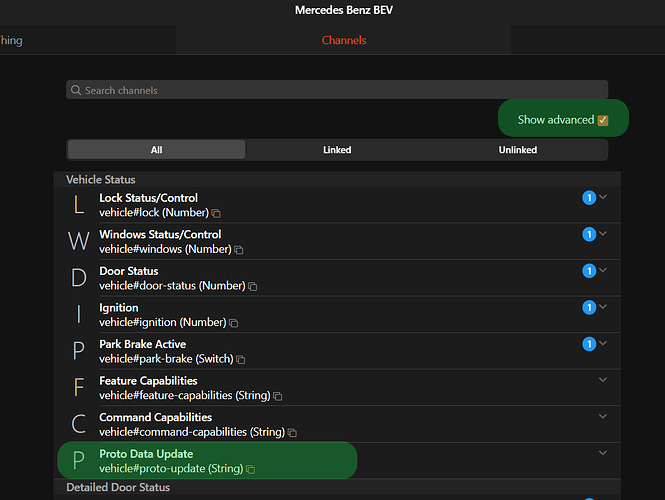Viewport: 665px width, 500px height.
Task: Select the vehicle#lock (Number) text
Action: click(x=154, y=212)
